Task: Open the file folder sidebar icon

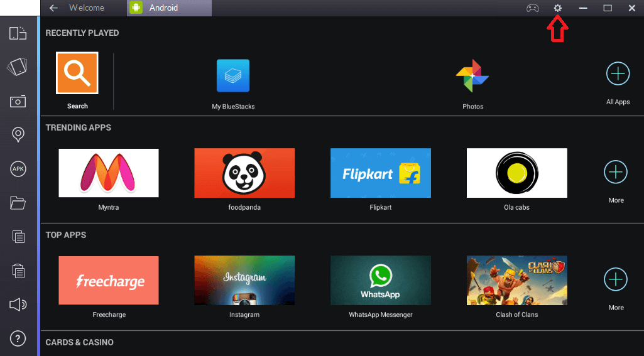Action: (18, 202)
